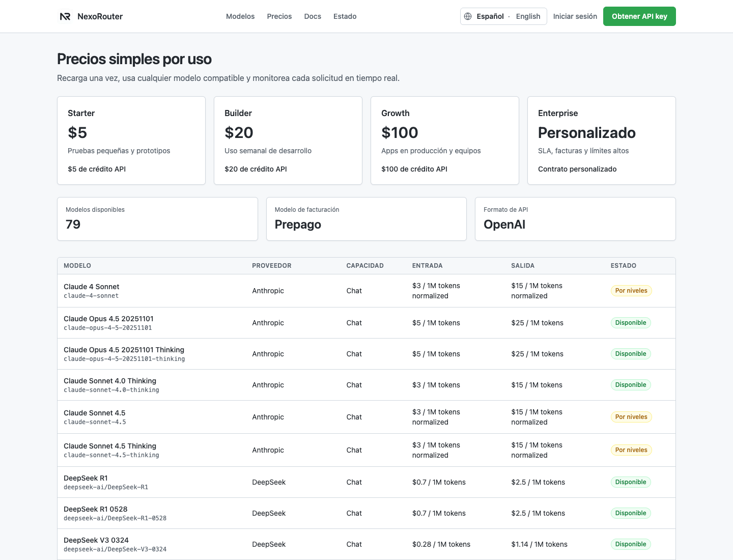Viewport: 733px width, 560px height.
Task: Click the ESTADO column header
Action: (x=624, y=266)
